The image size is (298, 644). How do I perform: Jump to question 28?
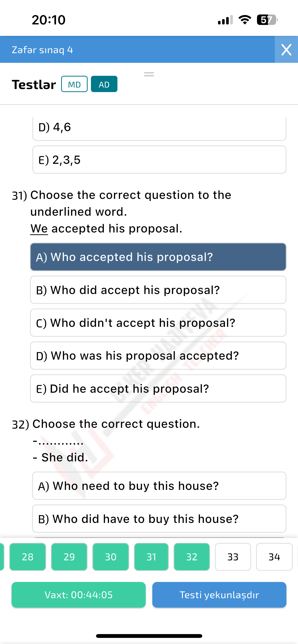click(x=28, y=557)
